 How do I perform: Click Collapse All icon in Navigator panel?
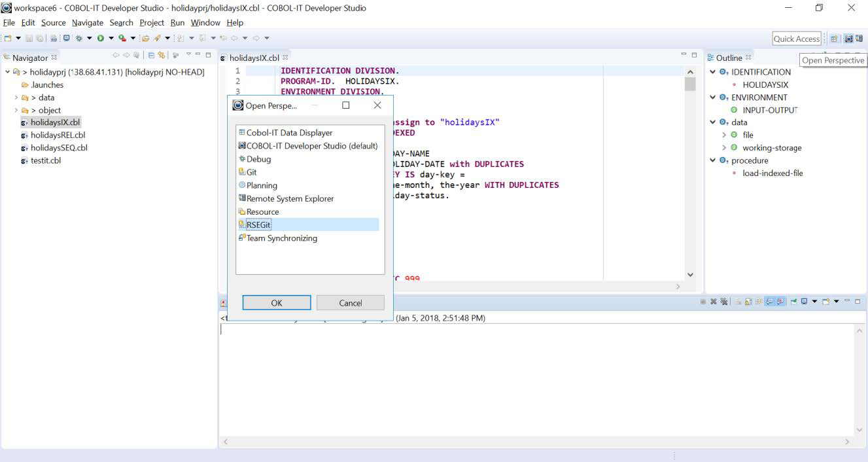[151, 56]
